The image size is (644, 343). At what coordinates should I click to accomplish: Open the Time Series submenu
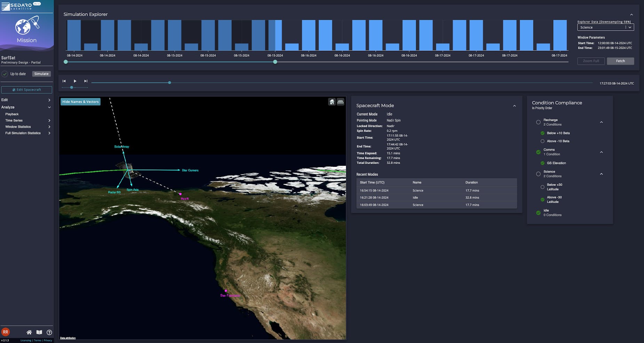[13, 120]
